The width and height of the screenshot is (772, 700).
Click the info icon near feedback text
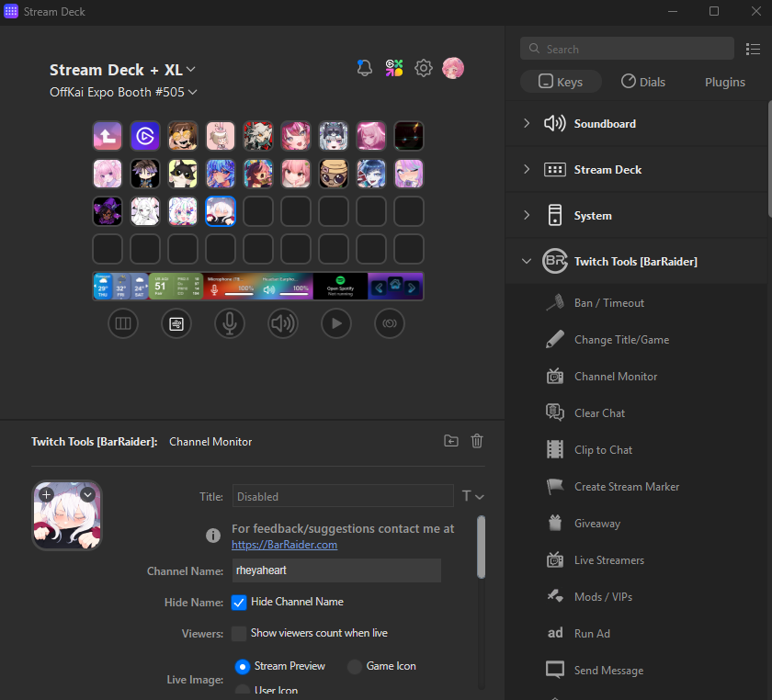tap(213, 535)
